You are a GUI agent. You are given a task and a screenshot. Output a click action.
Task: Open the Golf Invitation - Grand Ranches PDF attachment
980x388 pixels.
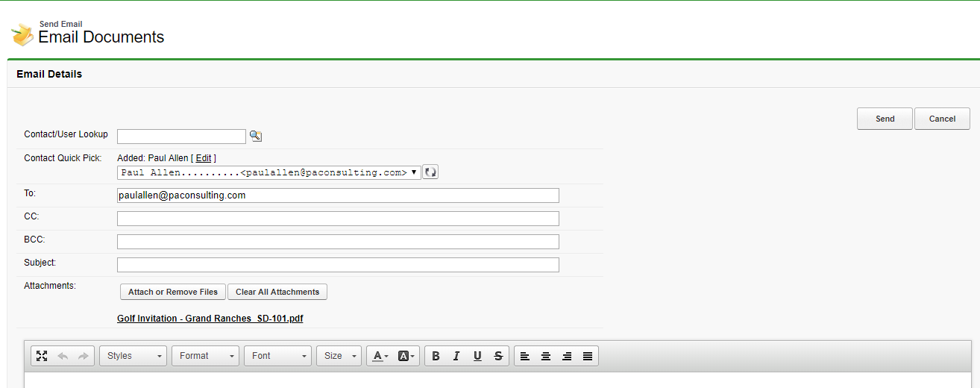tap(210, 319)
